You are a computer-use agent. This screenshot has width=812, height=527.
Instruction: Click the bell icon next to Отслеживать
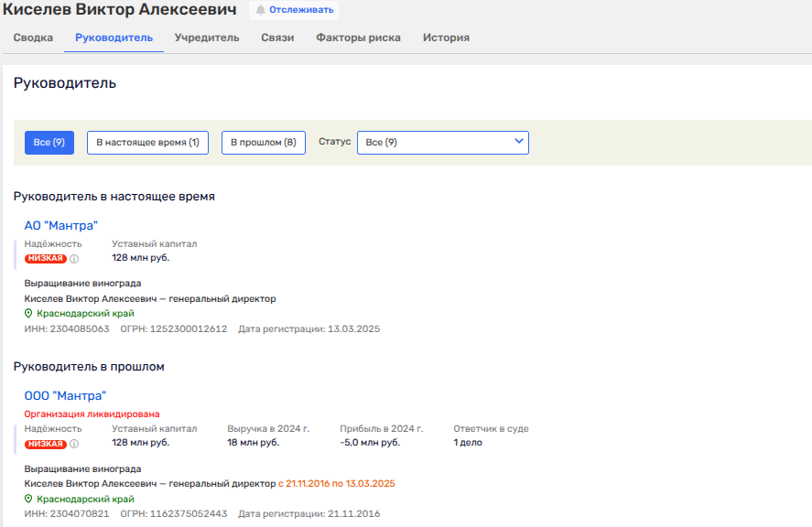click(x=261, y=10)
